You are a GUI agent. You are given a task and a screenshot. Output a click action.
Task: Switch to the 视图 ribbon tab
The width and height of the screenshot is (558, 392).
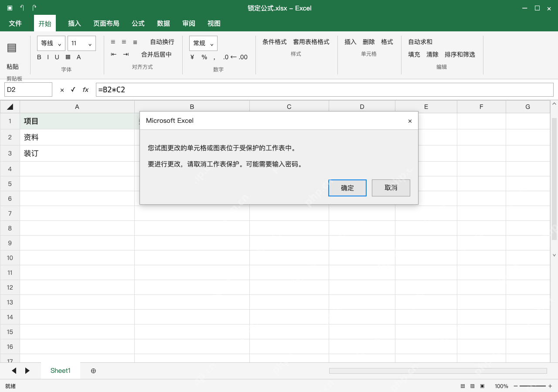tap(214, 24)
